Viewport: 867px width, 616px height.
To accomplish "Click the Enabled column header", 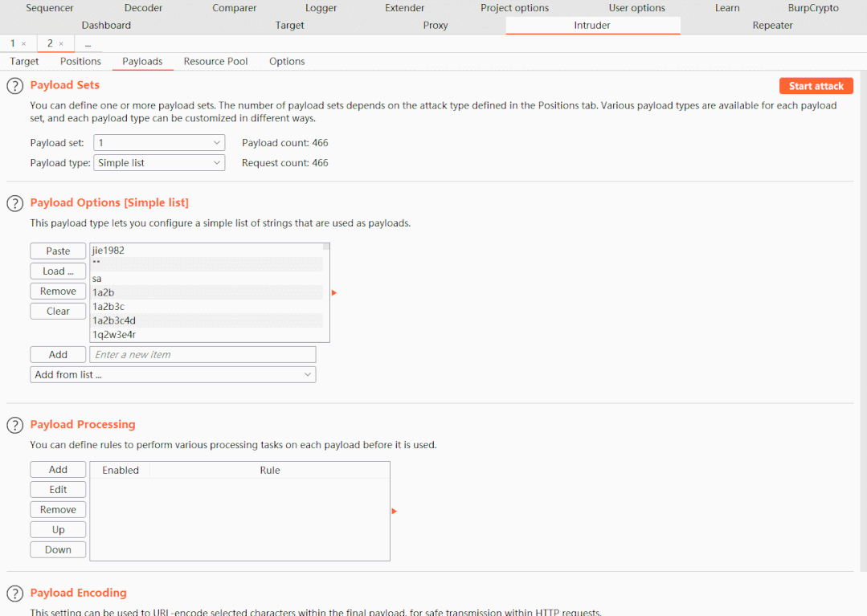I will click(121, 470).
